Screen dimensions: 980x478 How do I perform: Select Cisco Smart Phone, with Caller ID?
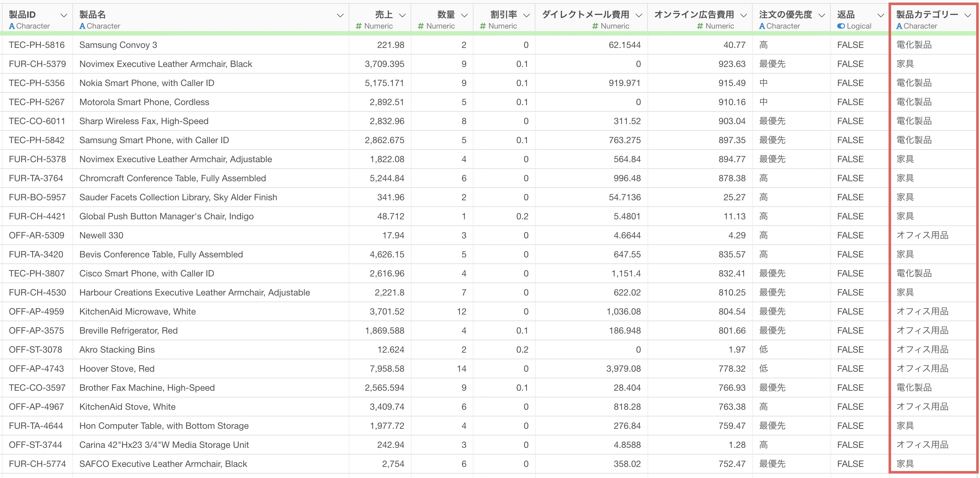[x=146, y=273]
